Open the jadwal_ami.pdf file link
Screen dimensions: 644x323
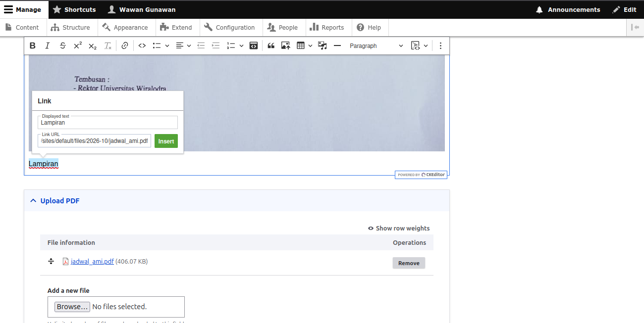click(x=92, y=261)
